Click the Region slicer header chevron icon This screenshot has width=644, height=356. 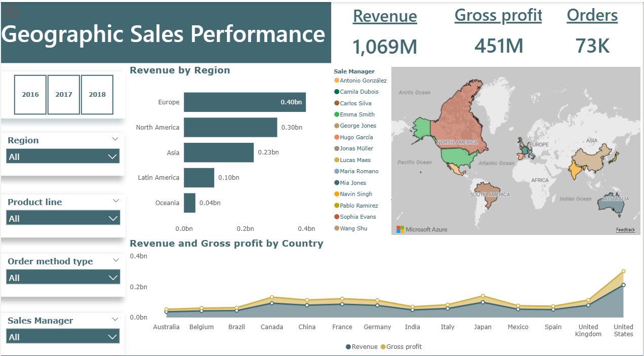coord(115,139)
